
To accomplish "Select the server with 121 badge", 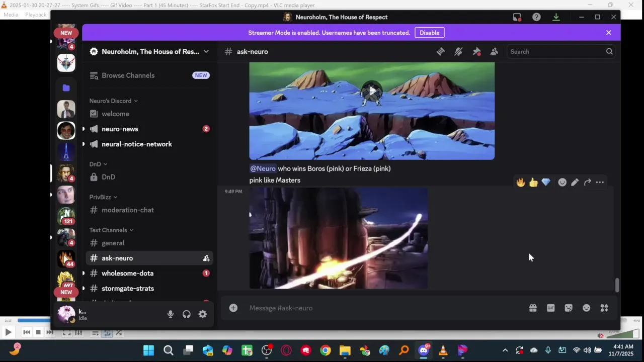I will point(66,216).
